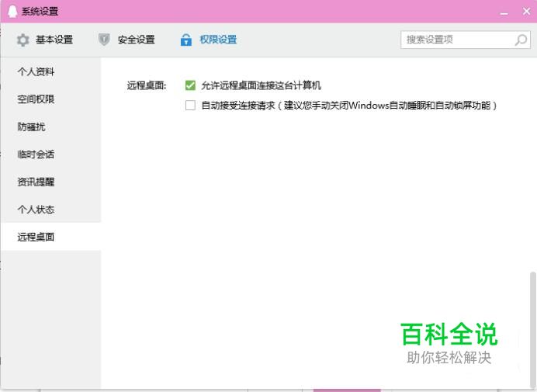Select the 权限设置 tab

[x=209, y=40]
